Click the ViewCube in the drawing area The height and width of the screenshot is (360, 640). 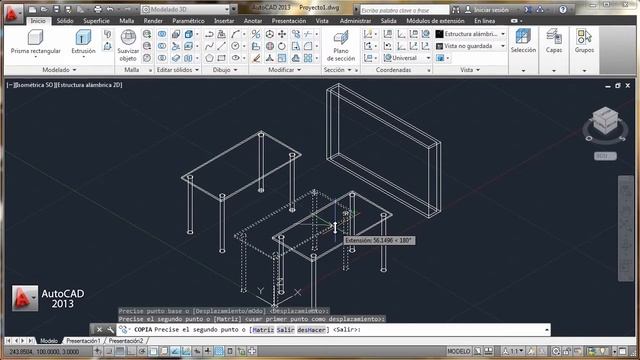point(605,122)
